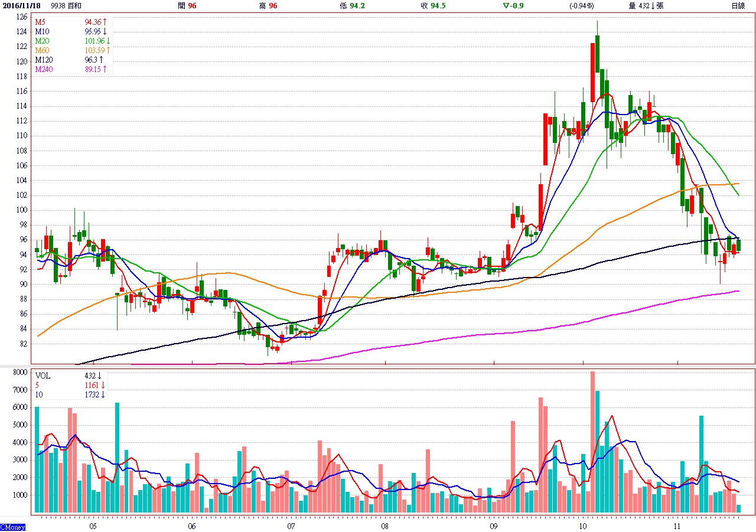Select the magenta M240 legend label

(44, 69)
